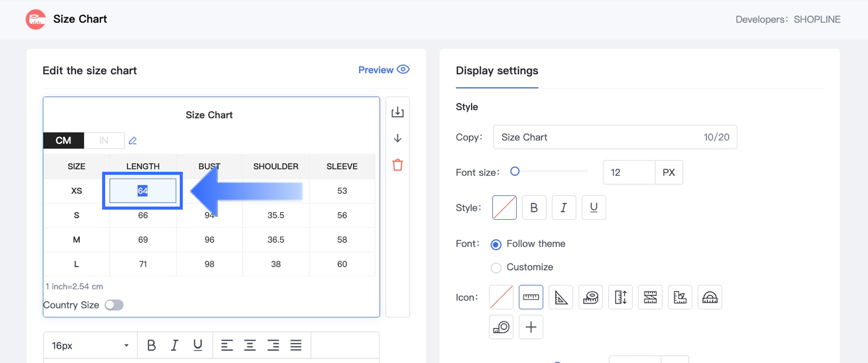Click the pencil edit unit icon
This screenshot has width=868, height=363.
tap(133, 141)
